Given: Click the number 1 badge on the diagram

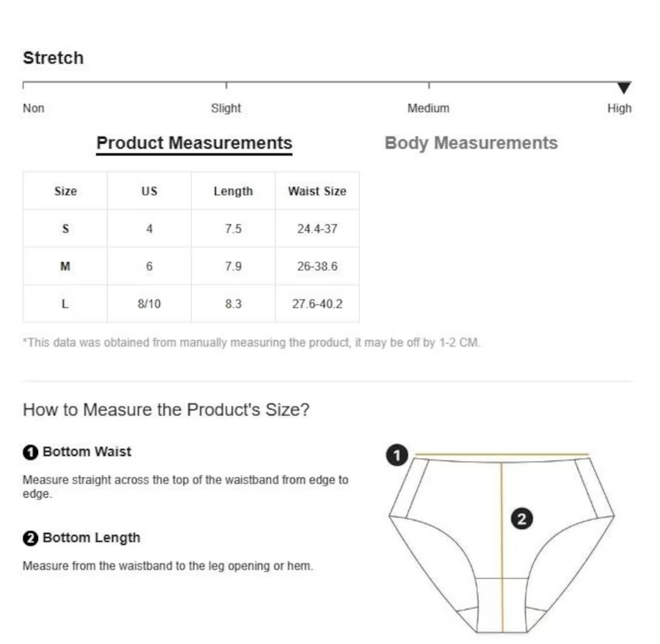Looking at the screenshot, I should pos(397,455).
